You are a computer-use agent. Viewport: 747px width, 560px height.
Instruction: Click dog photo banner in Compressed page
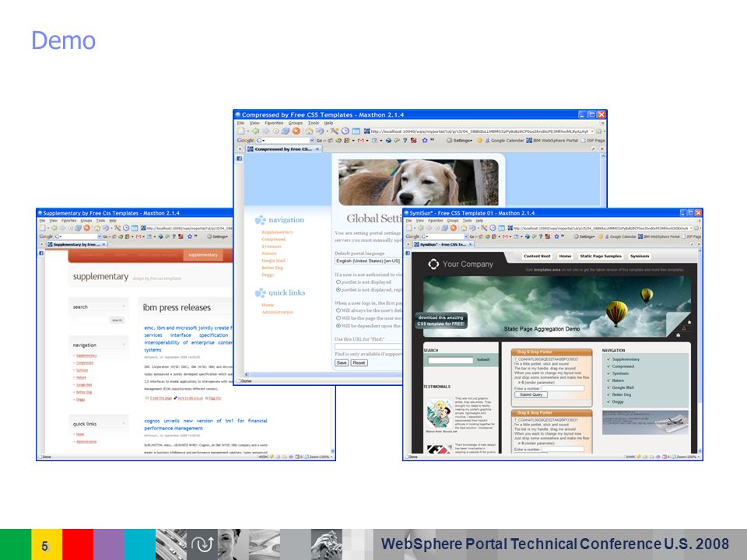click(419, 182)
